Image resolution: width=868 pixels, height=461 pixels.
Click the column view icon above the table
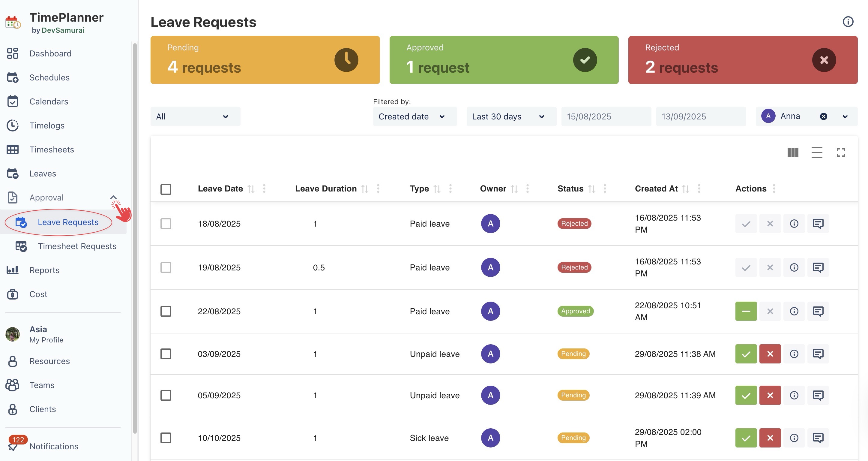pos(792,152)
